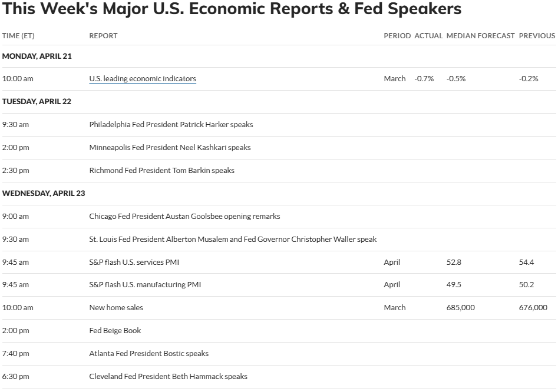Select the New home sales report row

tap(279, 308)
